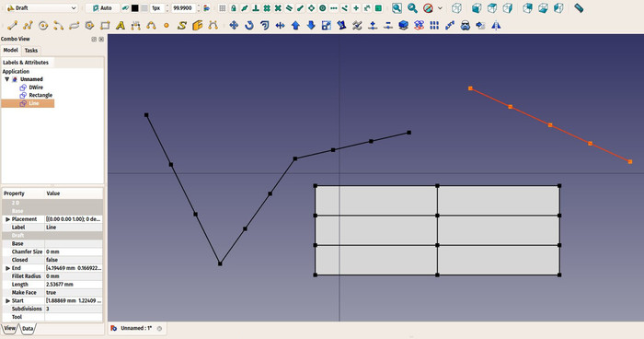644x339 pixels.
Task: Activate the Rotate tool
Action: point(249,26)
